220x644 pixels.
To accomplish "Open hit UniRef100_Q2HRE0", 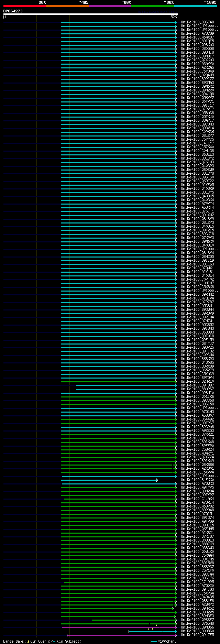I will pos(197,382).
